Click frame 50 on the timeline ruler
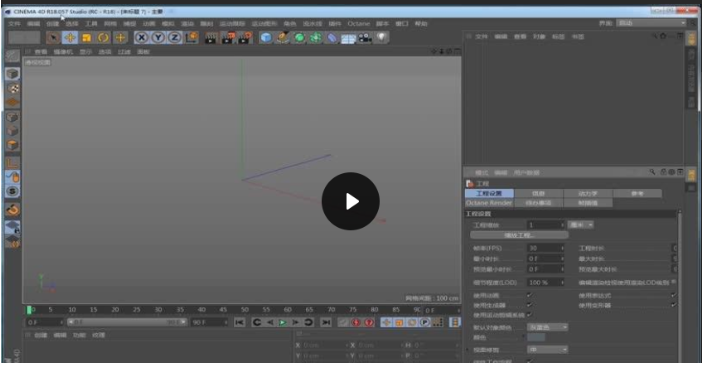Screen dimensions: 702x386 point(244,309)
